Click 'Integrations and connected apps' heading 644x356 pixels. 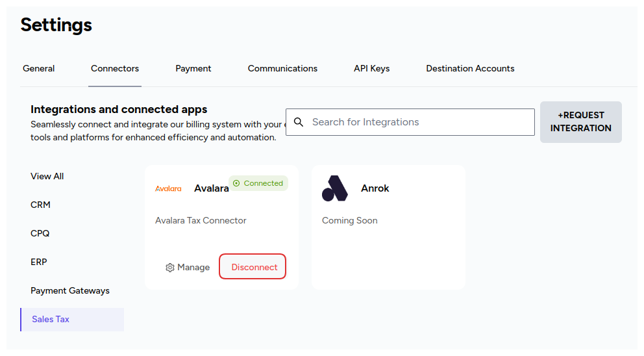(119, 109)
